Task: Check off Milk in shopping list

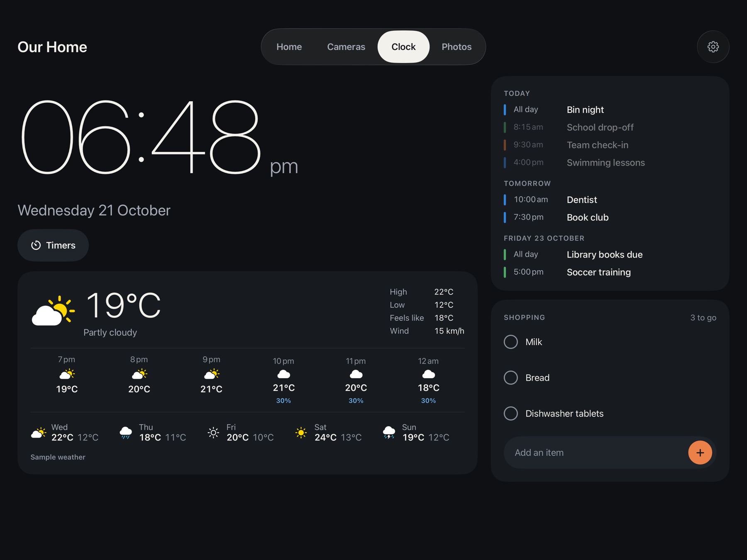Action: (510, 342)
